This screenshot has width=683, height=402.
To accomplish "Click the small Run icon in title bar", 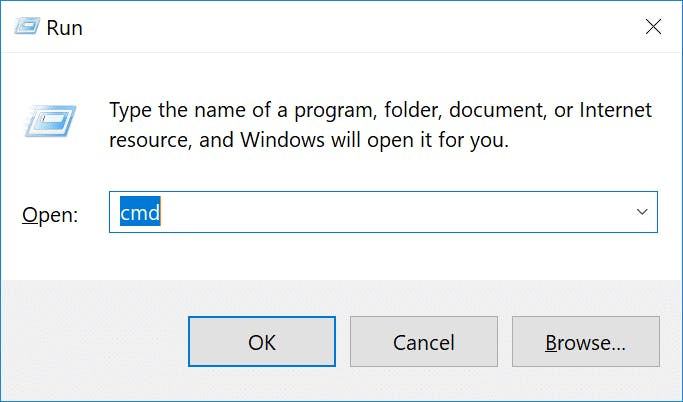I will (27, 27).
